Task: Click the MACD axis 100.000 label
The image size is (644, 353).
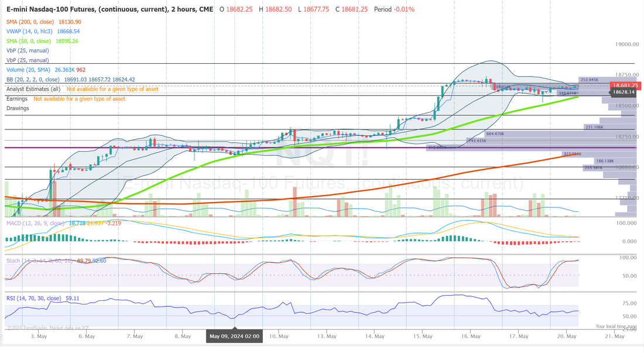Action: (627, 223)
